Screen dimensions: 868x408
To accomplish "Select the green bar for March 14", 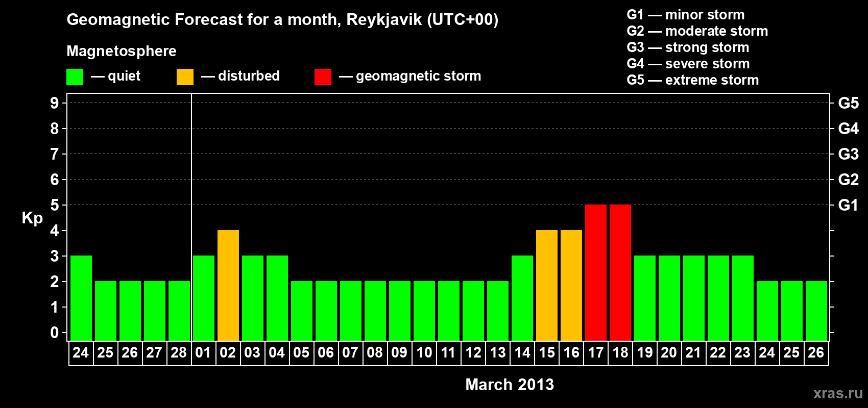I will tap(522, 298).
